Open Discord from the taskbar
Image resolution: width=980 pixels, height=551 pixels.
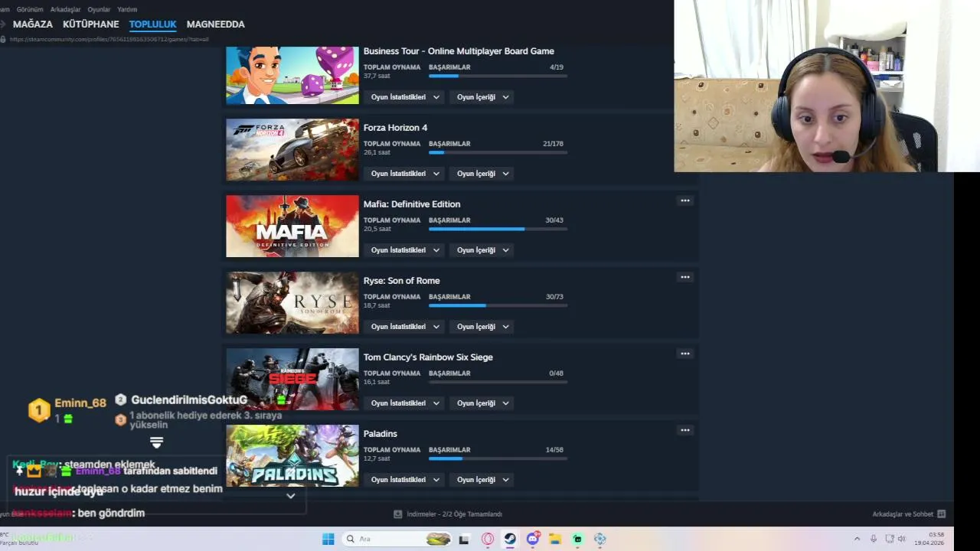pos(533,539)
